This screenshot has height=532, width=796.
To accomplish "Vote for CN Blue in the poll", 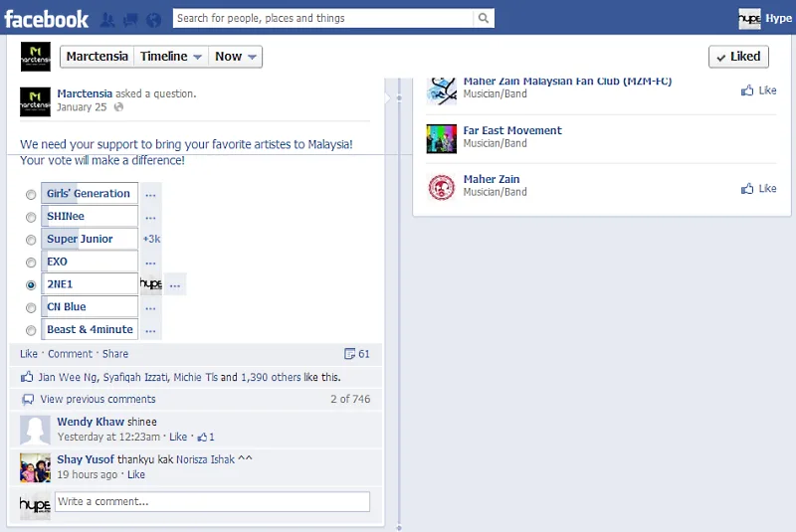I will tap(31, 308).
